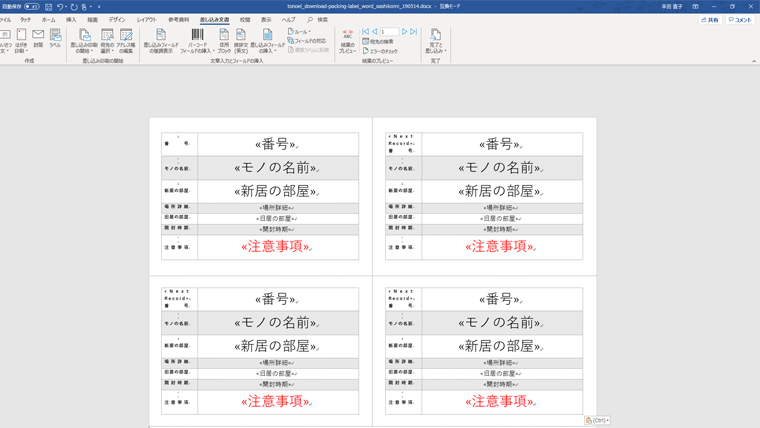Insert Greeting Line (挨拶文) field
Viewport: 760px width, 428px height.
241,39
